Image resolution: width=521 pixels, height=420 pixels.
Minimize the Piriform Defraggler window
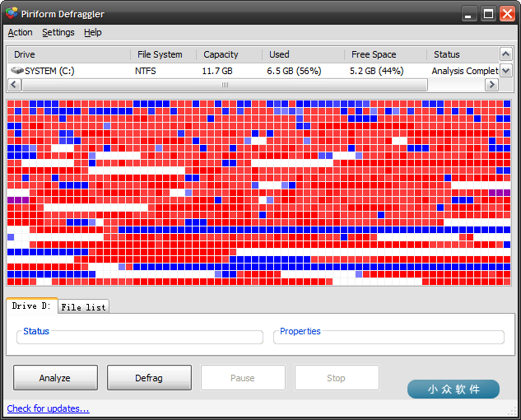pyautogui.click(x=471, y=13)
